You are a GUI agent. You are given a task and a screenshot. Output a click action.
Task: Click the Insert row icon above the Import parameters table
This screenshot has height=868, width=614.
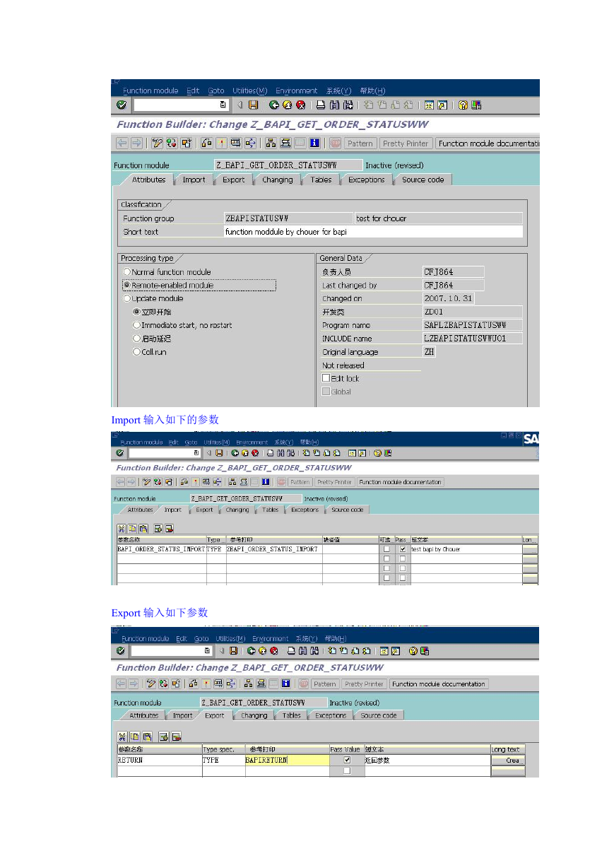pos(158,528)
